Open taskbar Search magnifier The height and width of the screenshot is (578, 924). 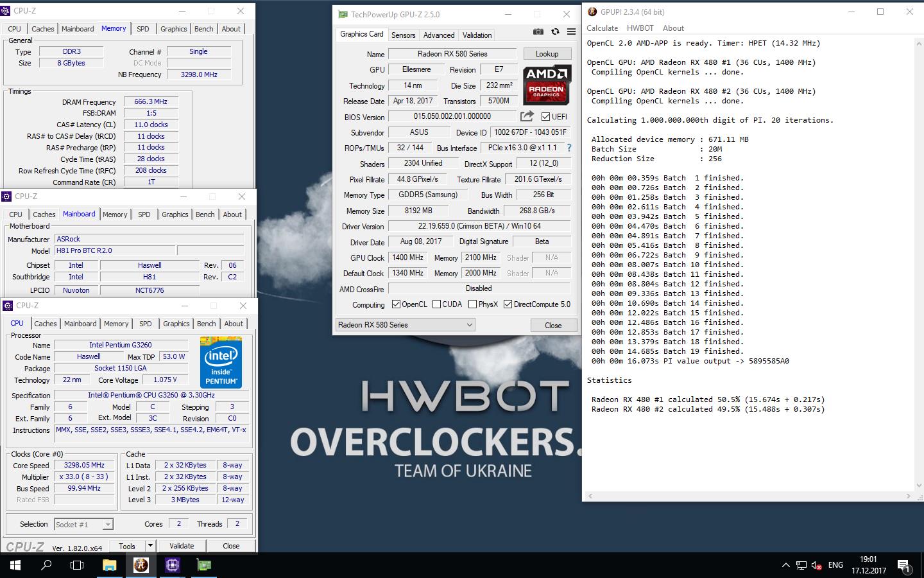pyautogui.click(x=46, y=565)
